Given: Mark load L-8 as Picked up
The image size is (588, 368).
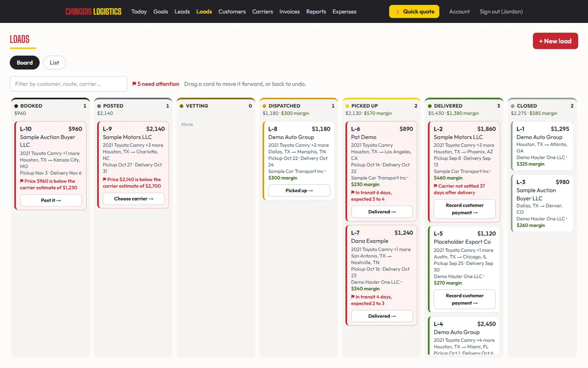Looking at the screenshot, I should coord(299,190).
